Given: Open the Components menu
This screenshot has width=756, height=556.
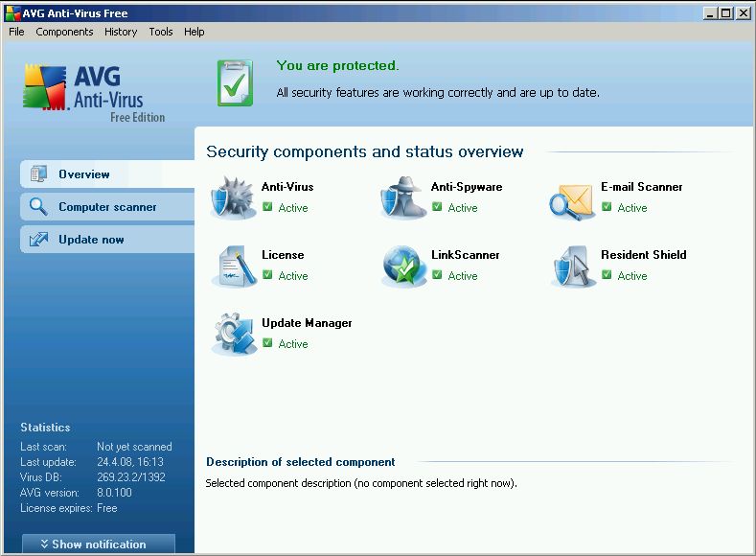Looking at the screenshot, I should click(x=64, y=32).
